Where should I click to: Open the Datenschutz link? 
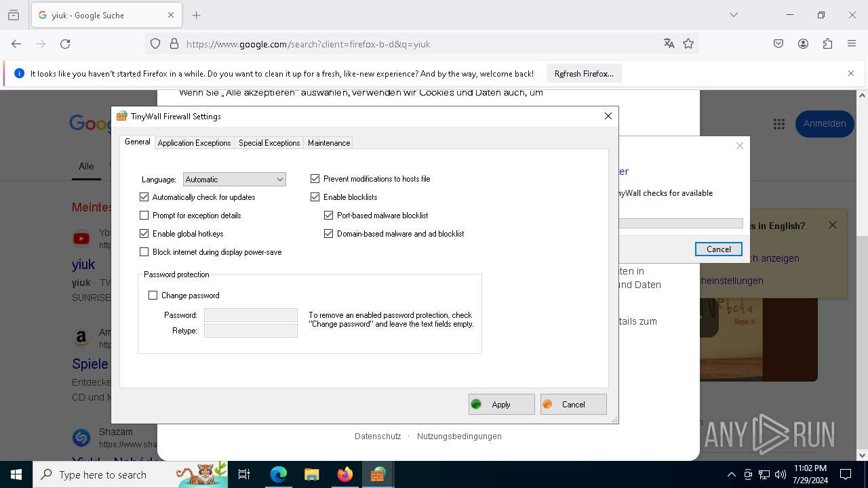[378, 436]
